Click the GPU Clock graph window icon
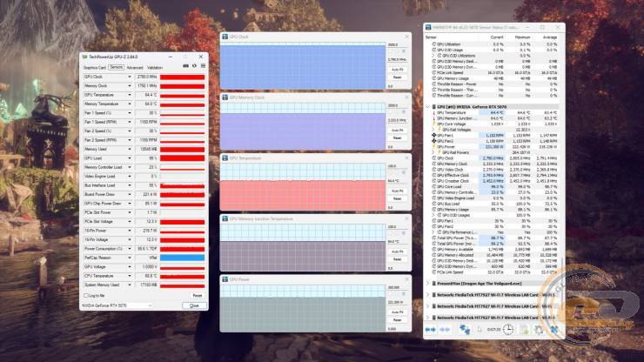The width and height of the screenshot is (644, 362). click(x=225, y=37)
